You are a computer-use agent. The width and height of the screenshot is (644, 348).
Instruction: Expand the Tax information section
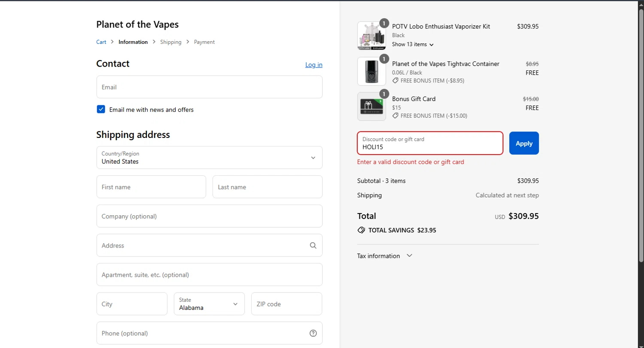pos(385,256)
